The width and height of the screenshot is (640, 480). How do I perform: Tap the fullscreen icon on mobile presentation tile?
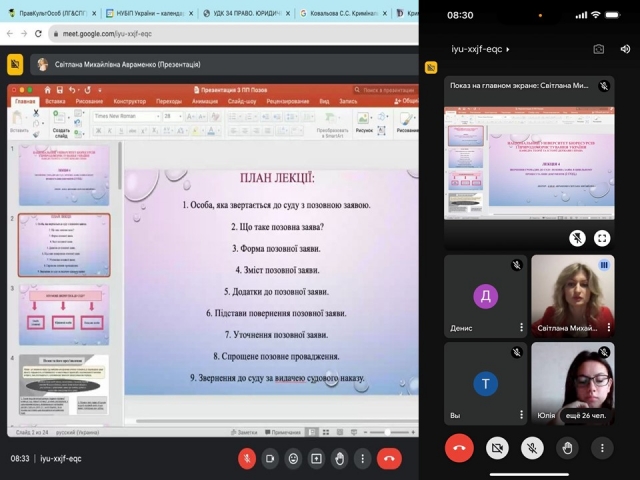[602, 238]
